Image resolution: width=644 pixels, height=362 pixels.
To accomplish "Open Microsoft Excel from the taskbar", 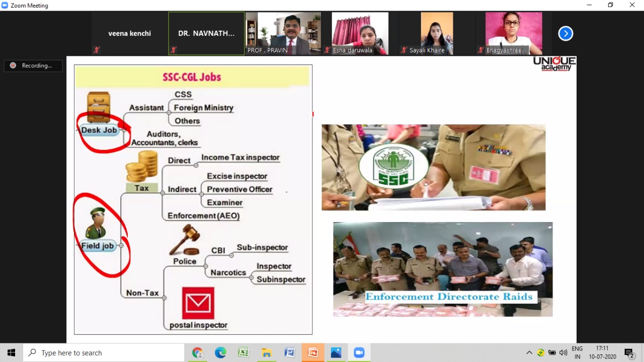I will [x=243, y=352].
